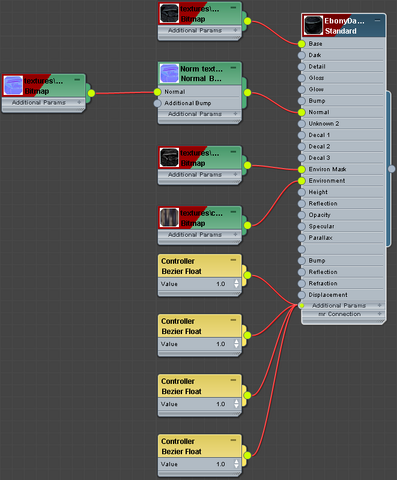Click the EbonyDa Standard material thumbnail
This screenshot has width=397, height=480.
313,26
